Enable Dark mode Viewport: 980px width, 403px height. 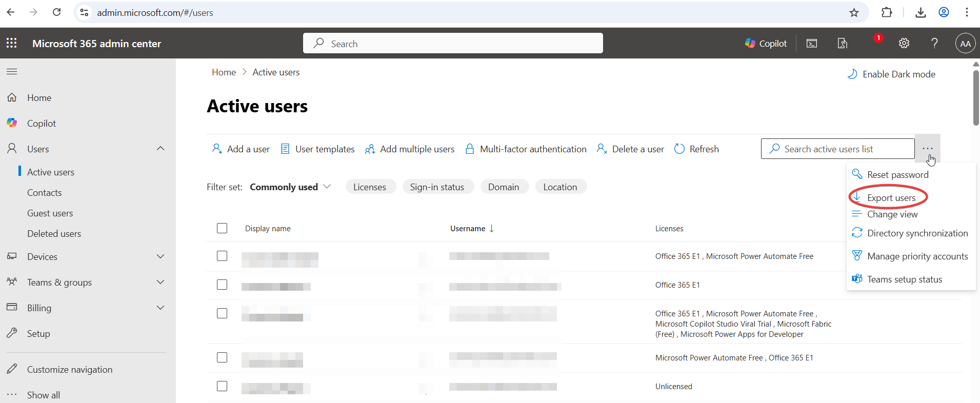(x=891, y=74)
